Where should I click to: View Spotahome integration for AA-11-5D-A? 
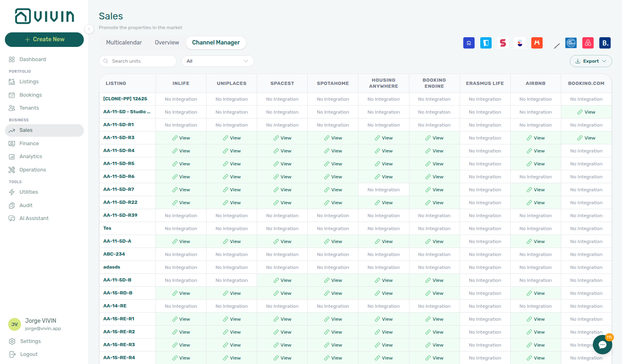(x=333, y=241)
